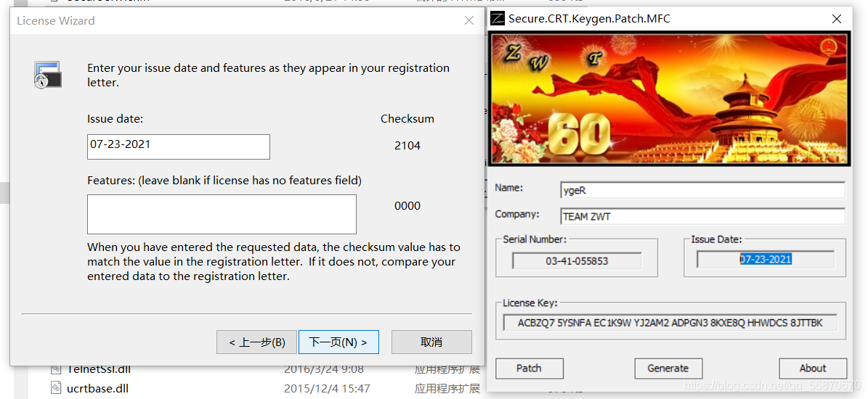The image size is (868, 399).
Task: Click the Generate button in keygen
Action: (x=668, y=368)
